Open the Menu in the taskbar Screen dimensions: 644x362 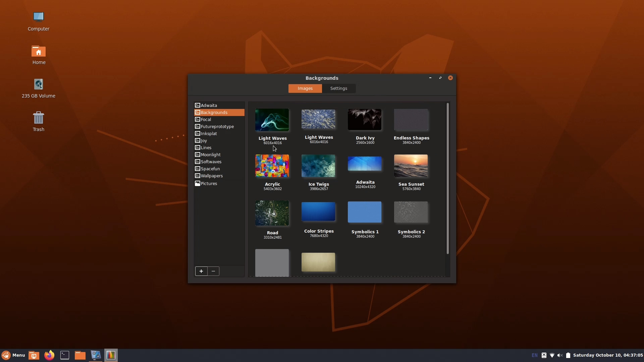coord(13,355)
